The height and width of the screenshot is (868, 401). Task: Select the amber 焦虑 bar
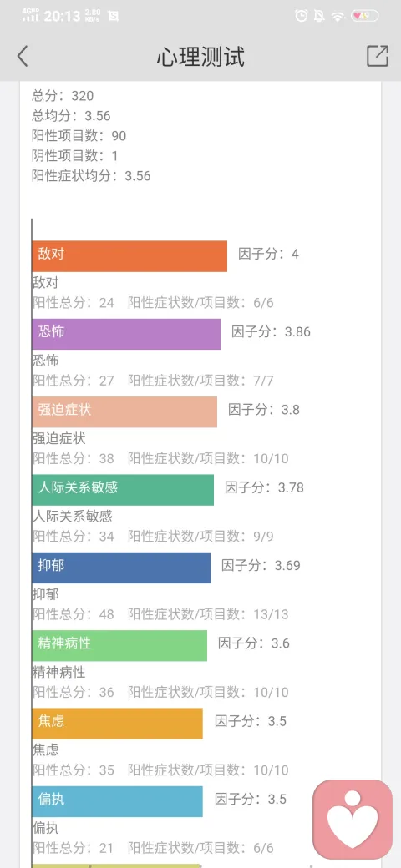coord(118,724)
